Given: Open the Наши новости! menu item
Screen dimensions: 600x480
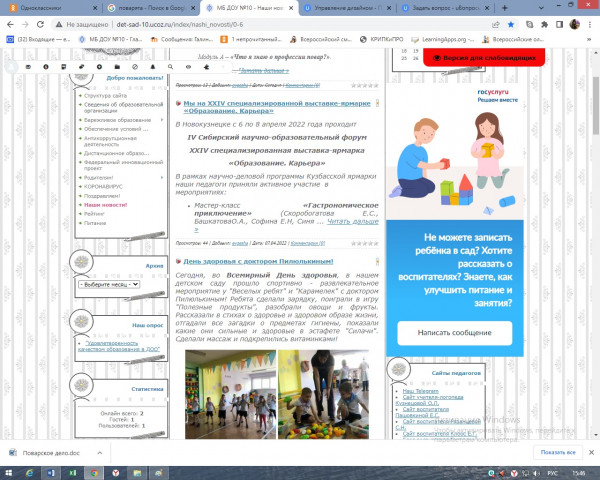Looking at the screenshot, I should (x=105, y=205).
